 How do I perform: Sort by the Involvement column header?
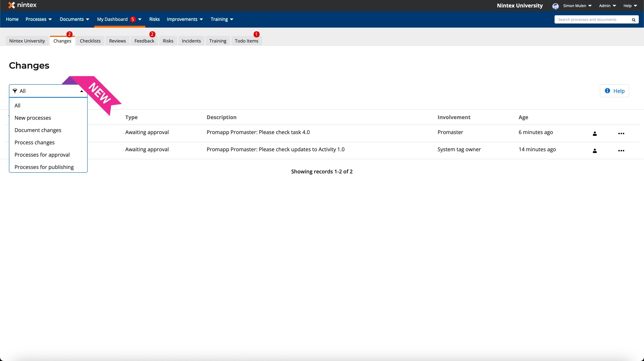[454, 117]
